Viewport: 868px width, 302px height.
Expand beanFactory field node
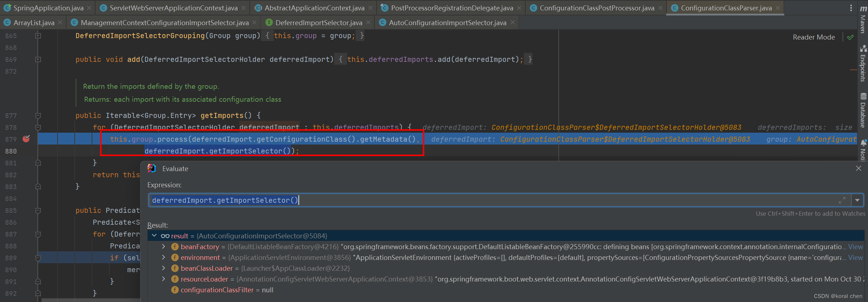click(163, 247)
